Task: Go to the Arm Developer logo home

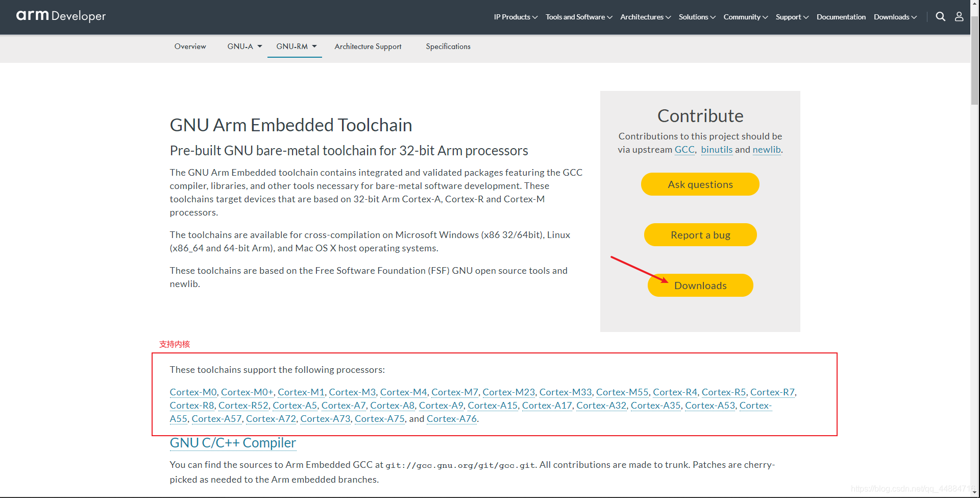Action: click(x=61, y=16)
